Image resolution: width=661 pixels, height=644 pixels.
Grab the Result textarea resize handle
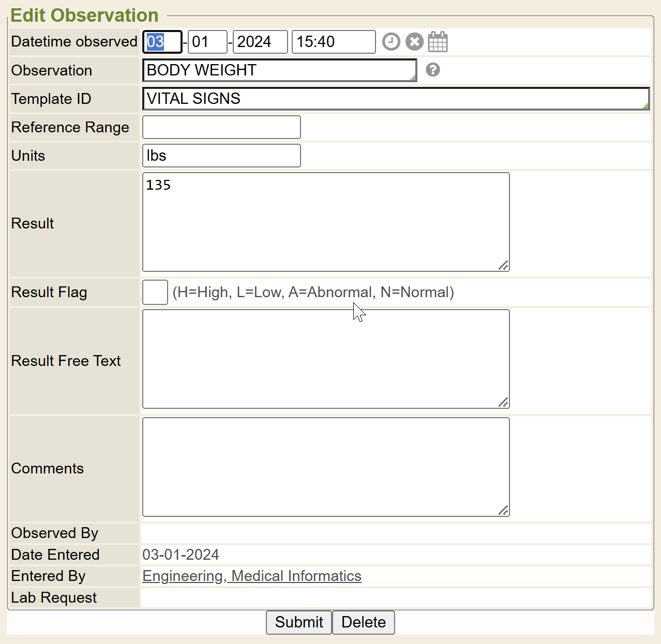pyautogui.click(x=504, y=266)
